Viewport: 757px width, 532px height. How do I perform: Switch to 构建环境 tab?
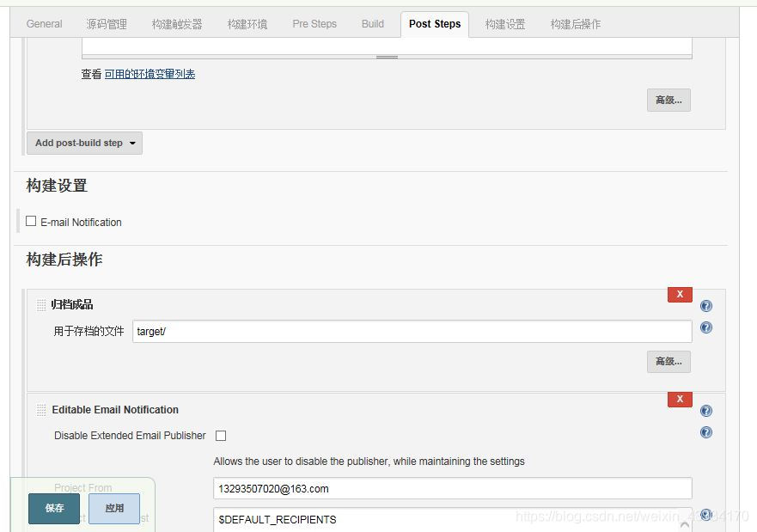pyautogui.click(x=247, y=24)
